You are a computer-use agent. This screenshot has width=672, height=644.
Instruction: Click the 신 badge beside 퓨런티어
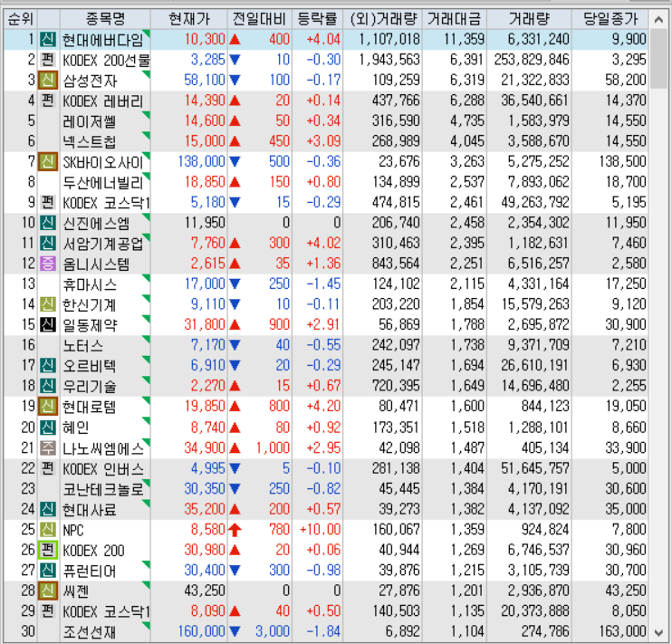48,571
